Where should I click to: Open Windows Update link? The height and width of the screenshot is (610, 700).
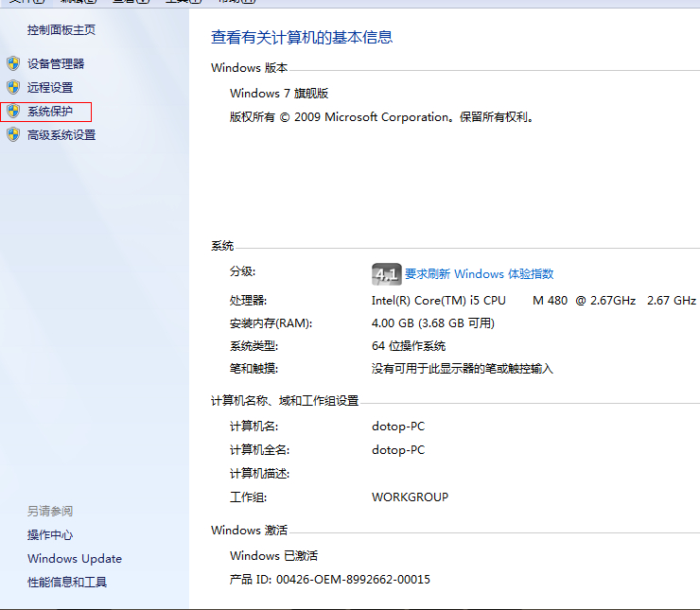(75, 558)
